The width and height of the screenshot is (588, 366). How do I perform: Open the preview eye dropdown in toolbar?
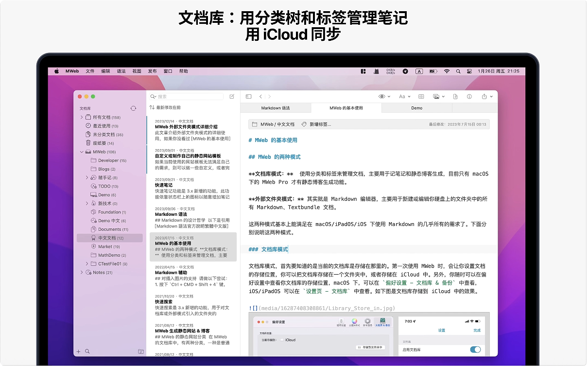click(x=384, y=97)
